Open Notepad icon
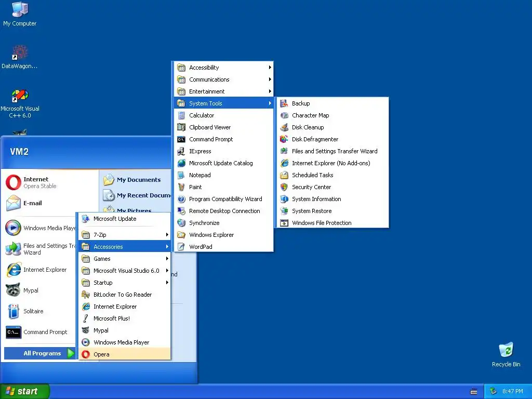The image size is (532, 399). (x=181, y=175)
